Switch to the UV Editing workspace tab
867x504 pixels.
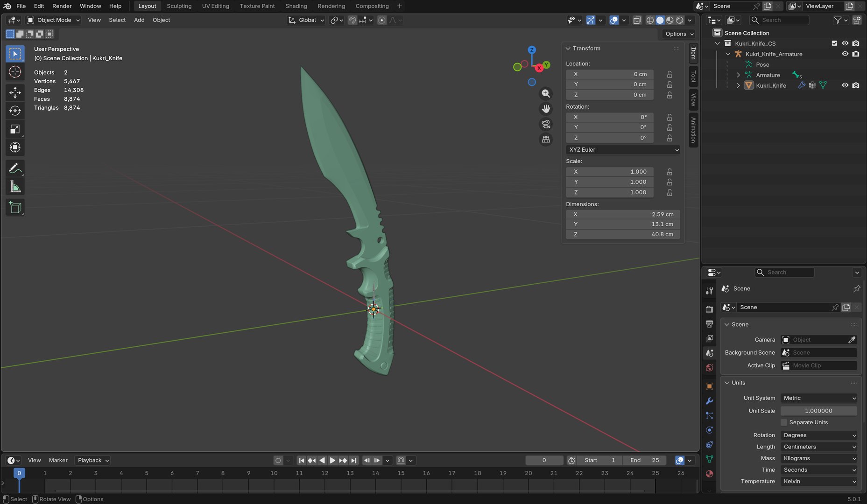(215, 6)
